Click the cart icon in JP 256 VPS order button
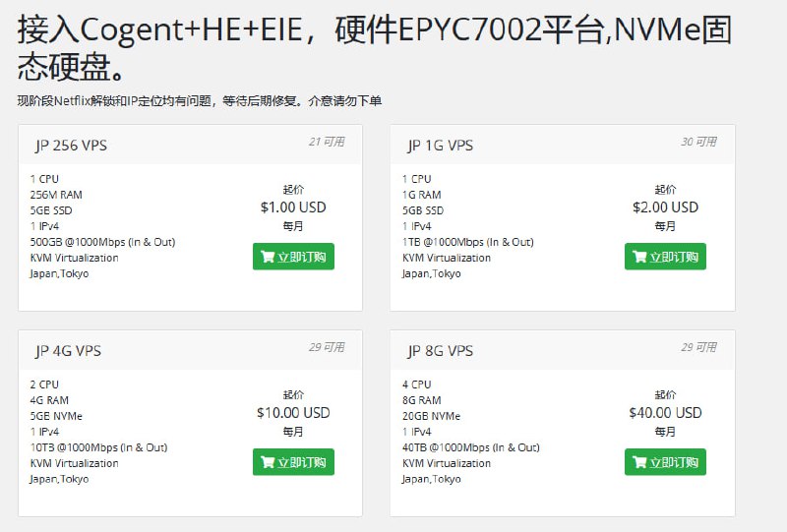Screen dimensions: 787x532 [x=268, y=257]
